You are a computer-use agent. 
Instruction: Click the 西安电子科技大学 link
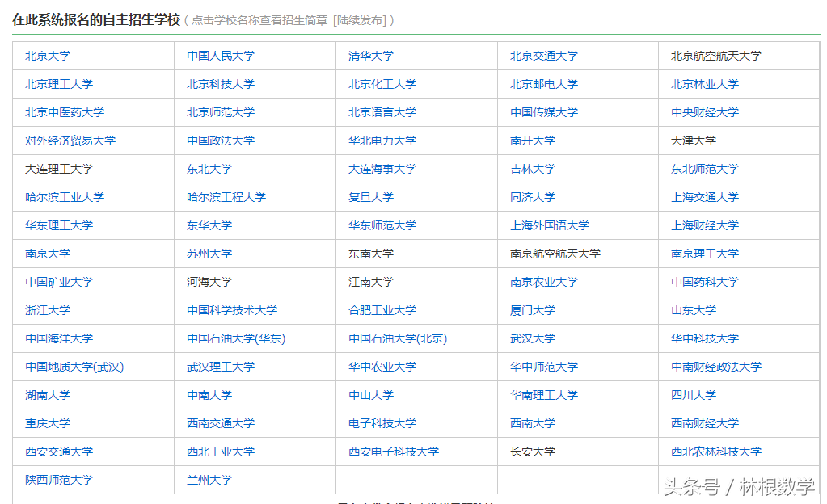(394, 452)
